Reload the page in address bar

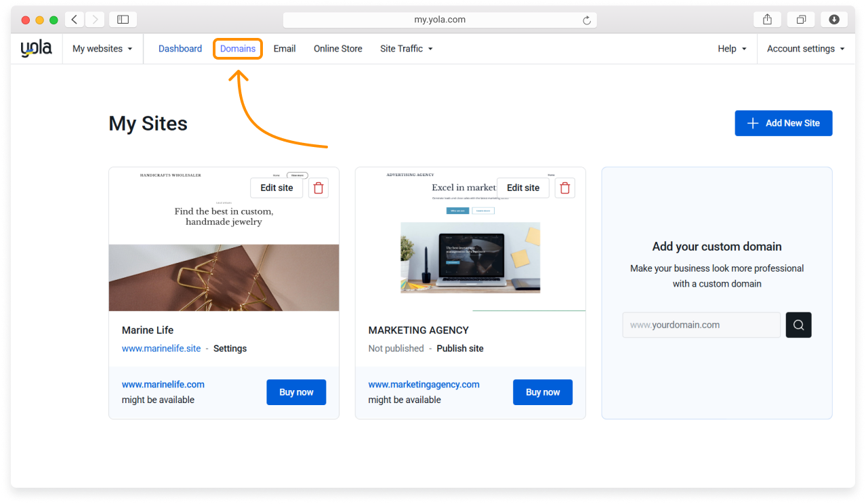587,20
